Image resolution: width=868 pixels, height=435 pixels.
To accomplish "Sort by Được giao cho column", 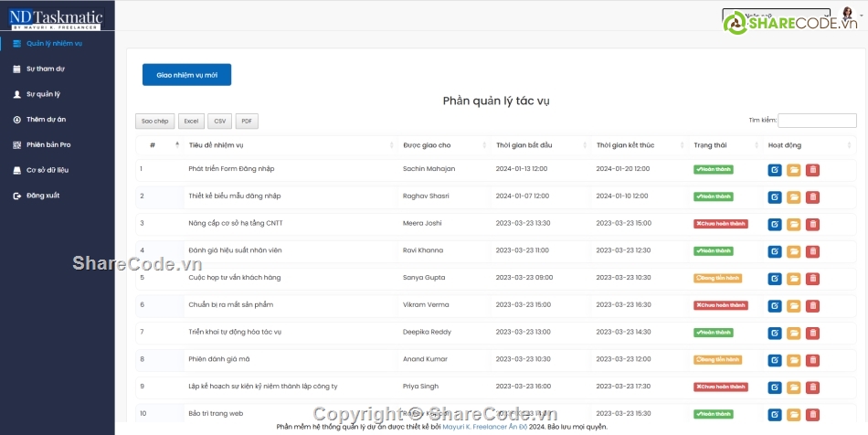I will [x=445, y=145].
